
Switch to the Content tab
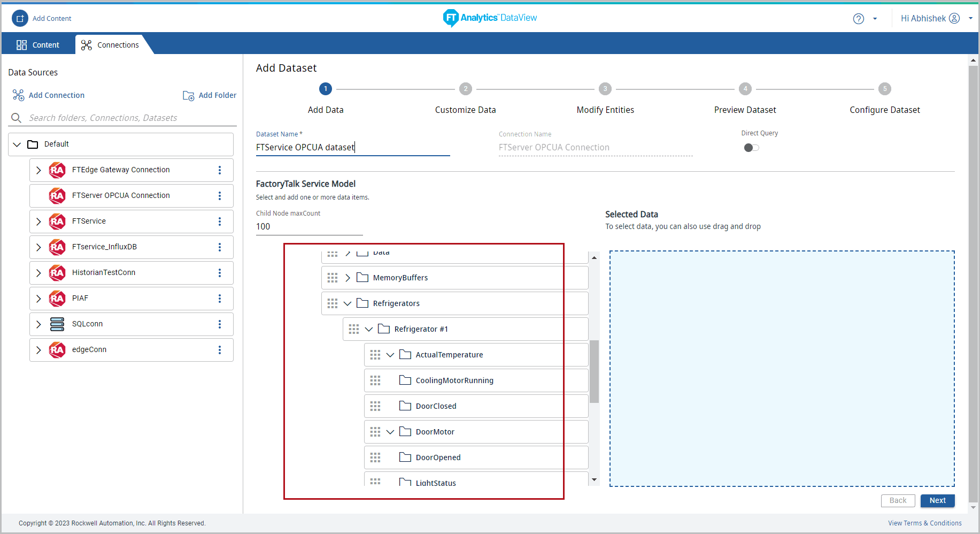[38, 45]
